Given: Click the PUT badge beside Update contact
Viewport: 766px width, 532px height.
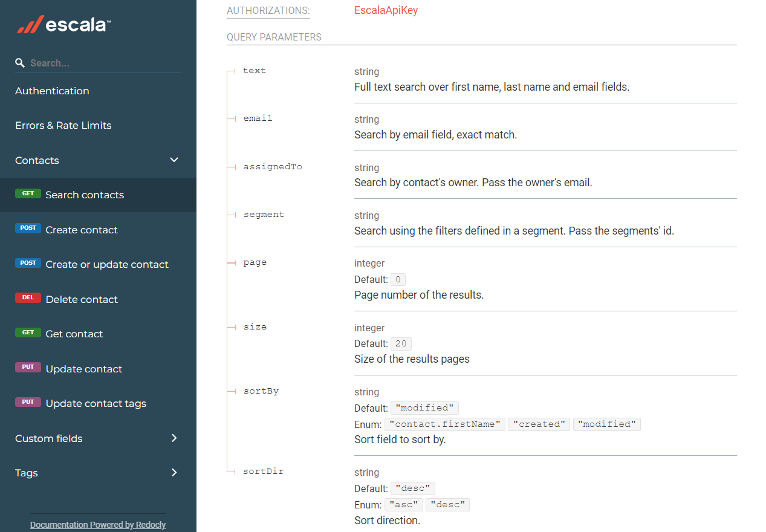Looking at the screenshot, I should point(28,368).
